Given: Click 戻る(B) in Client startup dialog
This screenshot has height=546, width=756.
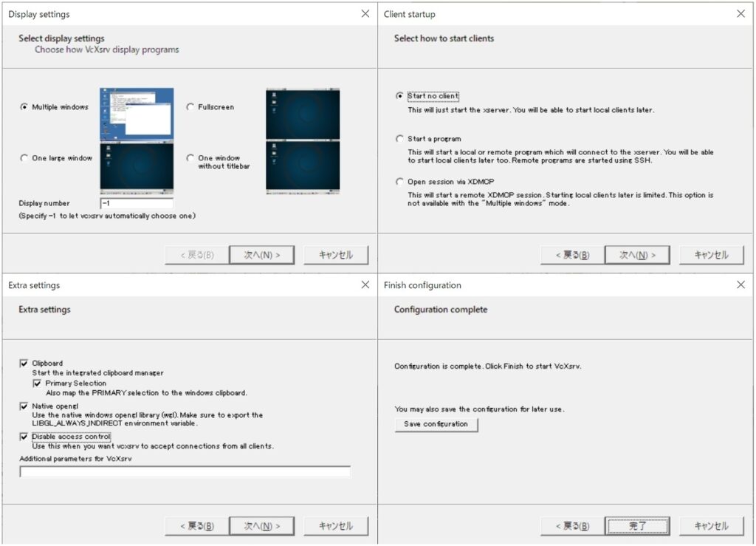Looking at the screenshot, I should coord(573,255).
